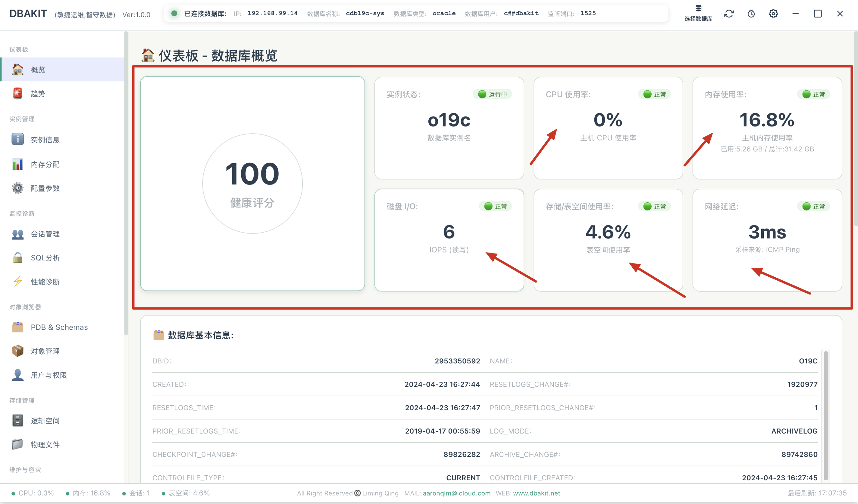Click the 实例信息 info icon
The height and width of the screenshot is (504, 858).
coord(18,139)
